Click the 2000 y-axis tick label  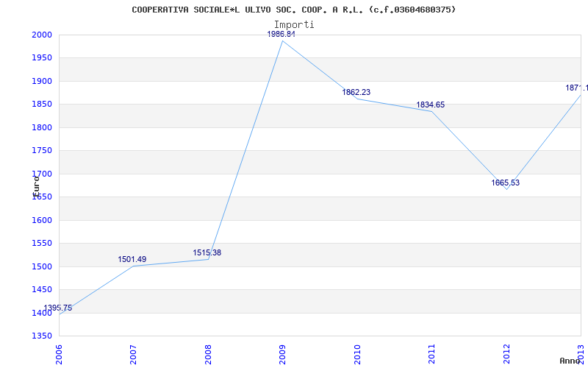(43, 35)
